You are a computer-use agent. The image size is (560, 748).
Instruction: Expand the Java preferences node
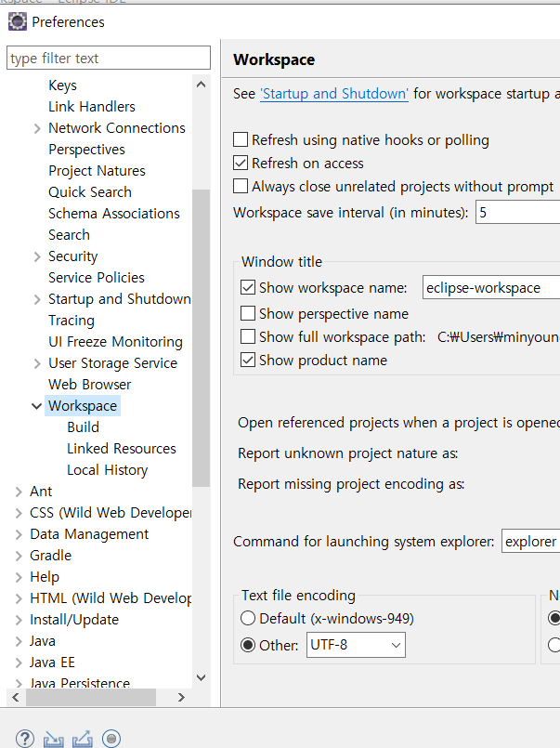coord(19,641)
